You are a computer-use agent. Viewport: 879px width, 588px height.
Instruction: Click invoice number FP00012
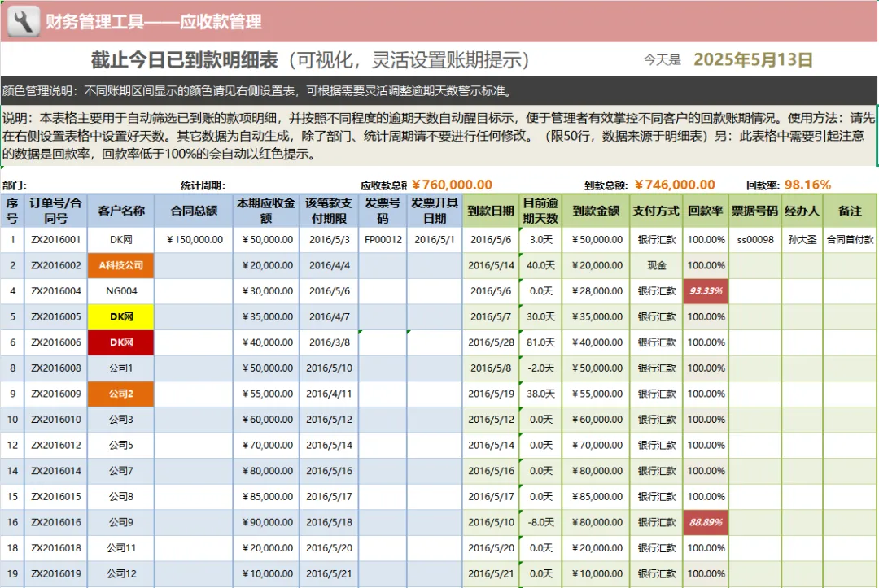[x=383, y=240]
